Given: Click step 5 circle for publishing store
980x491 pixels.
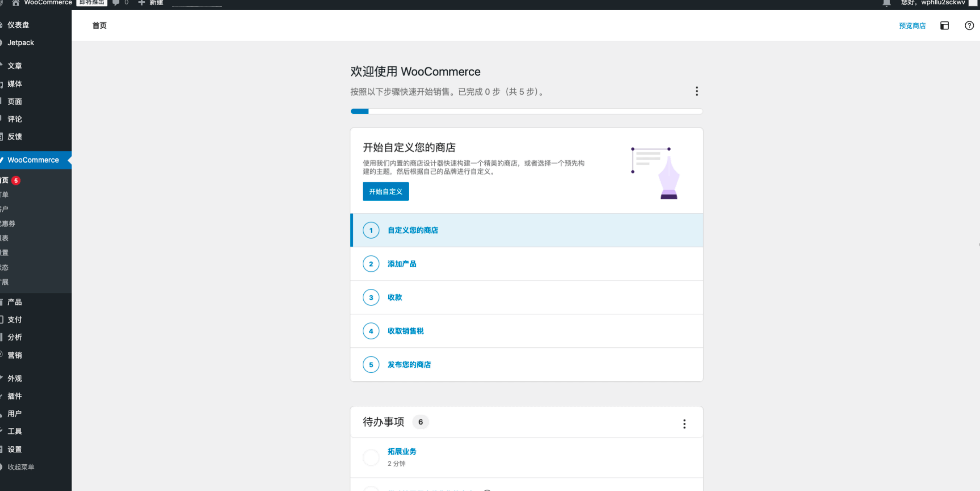Looking at the screenshot, I should click(371, 365).
